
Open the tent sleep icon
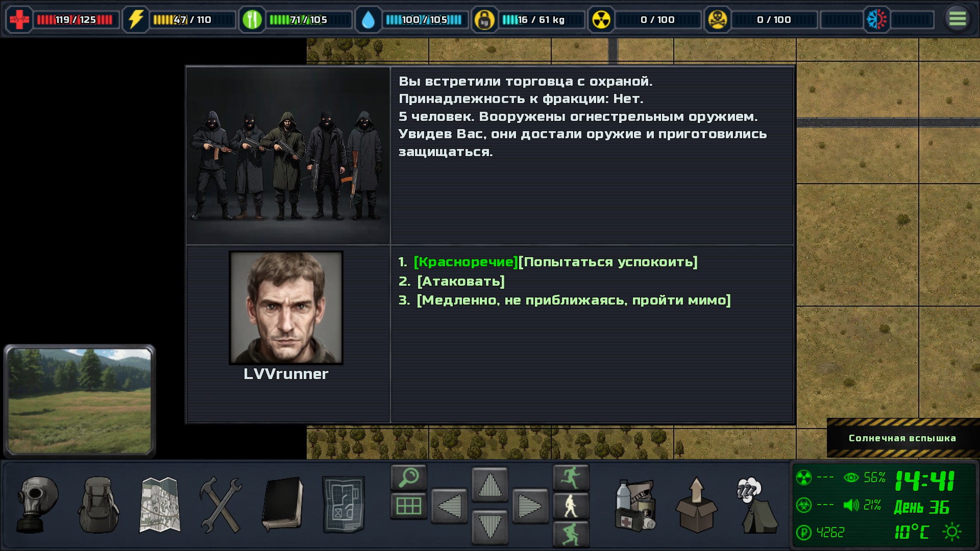[x=757, y=505]
